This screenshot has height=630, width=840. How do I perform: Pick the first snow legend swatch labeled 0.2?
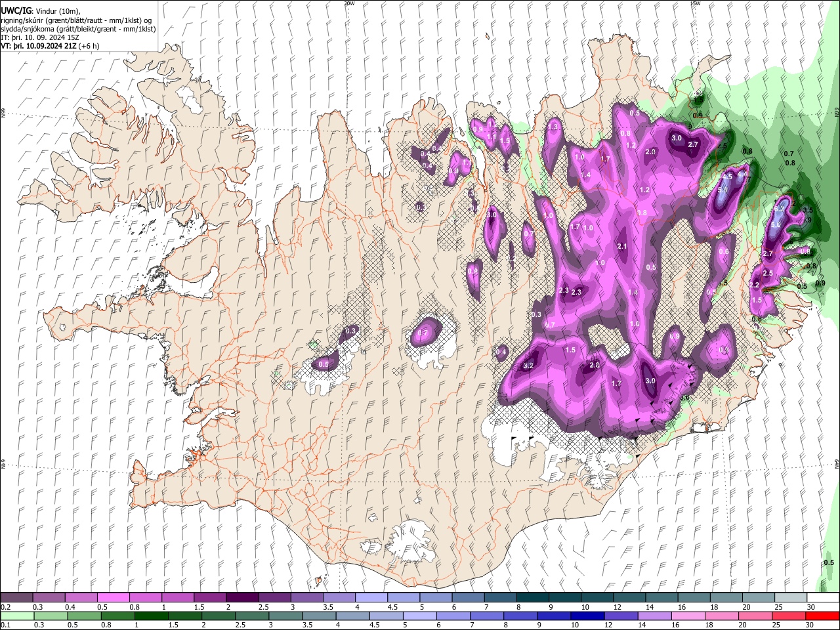pos(16,597)
